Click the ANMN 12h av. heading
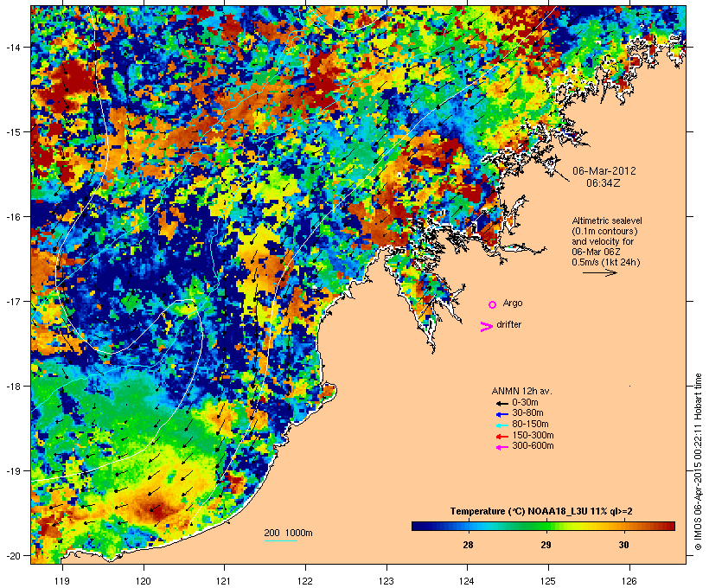The height and width of the screenshot is (588, 709). pyautogui.click(x=521, y=391)
